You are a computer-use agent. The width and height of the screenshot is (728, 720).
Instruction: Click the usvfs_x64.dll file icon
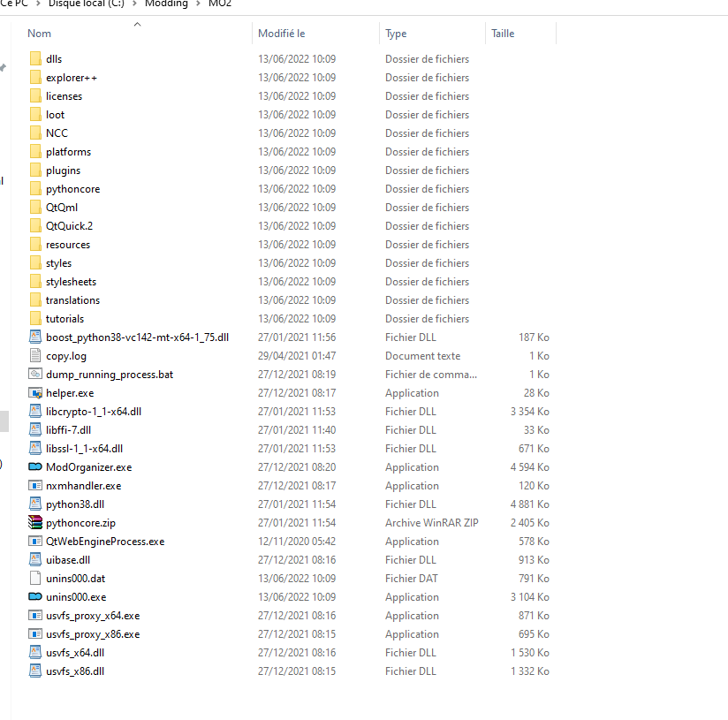[x=35, y=652]
